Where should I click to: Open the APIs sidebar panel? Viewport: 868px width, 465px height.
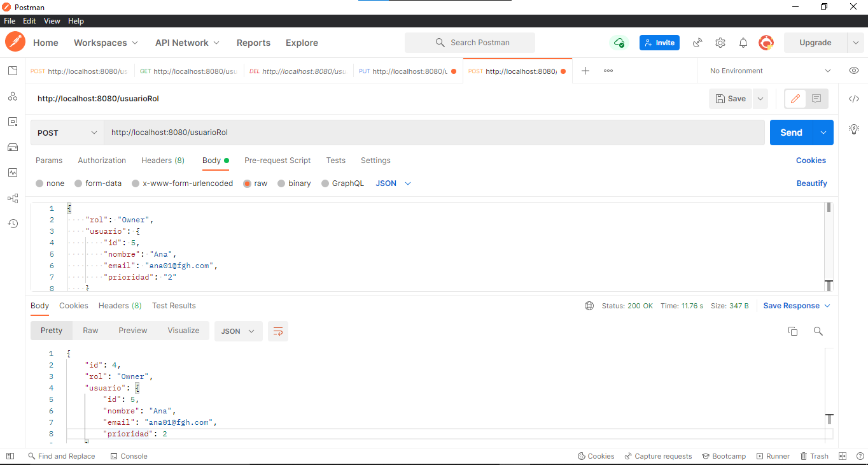point(12,96)
